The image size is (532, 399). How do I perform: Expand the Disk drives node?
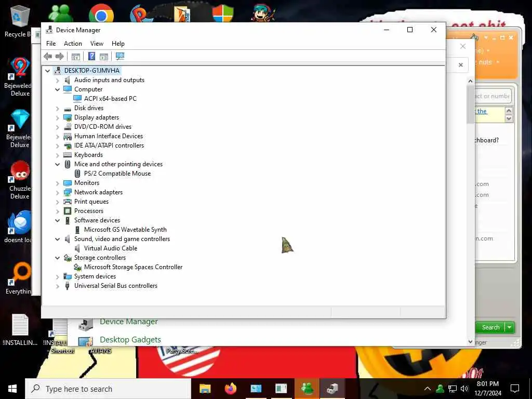pyautogui.click(x=57, y=109)
